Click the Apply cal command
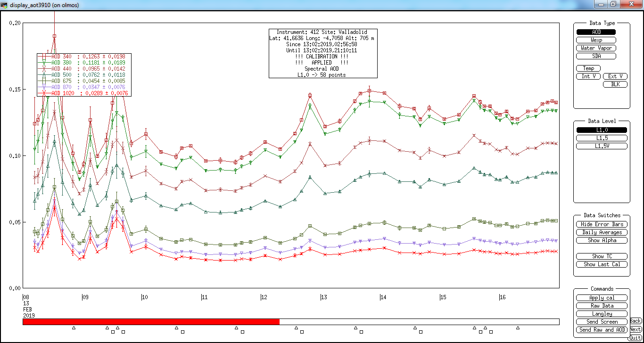The height and width of the screenshot is (343, 644). tap(602, 298)
